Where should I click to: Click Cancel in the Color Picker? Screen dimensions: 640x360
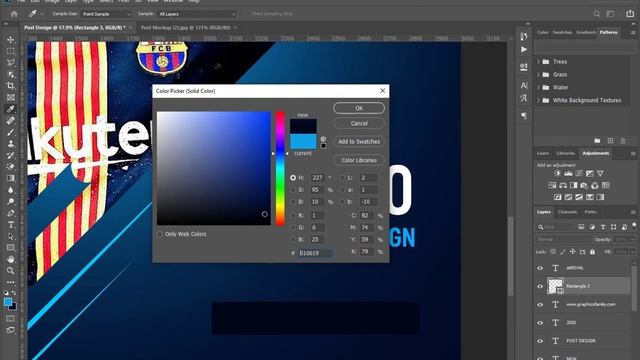(359, 123)
